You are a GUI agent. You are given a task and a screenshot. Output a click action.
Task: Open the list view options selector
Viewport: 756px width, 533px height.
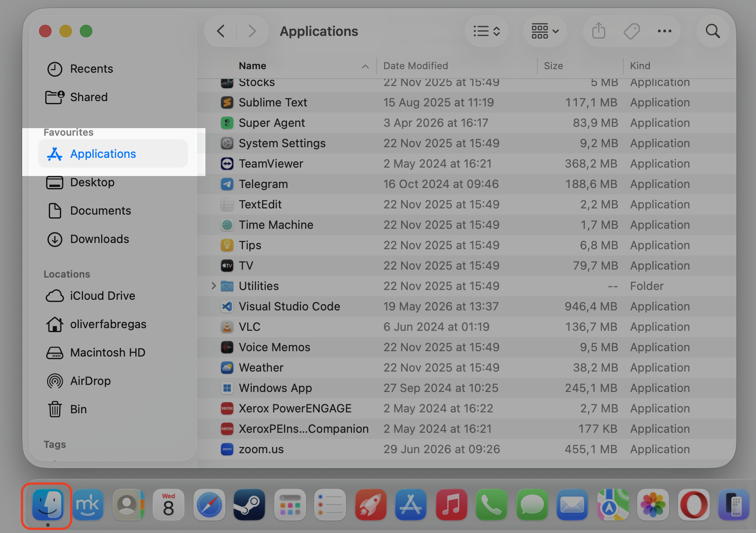click(x=487, y=31)
